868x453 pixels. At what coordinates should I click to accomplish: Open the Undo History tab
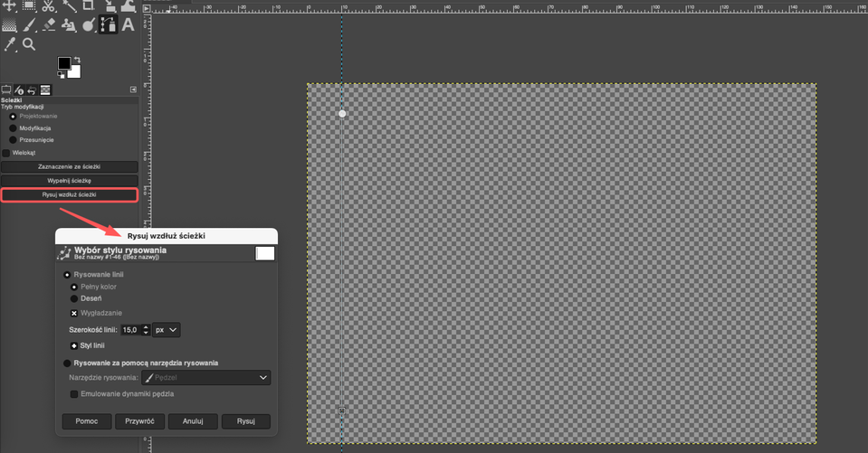pos(32,90)
